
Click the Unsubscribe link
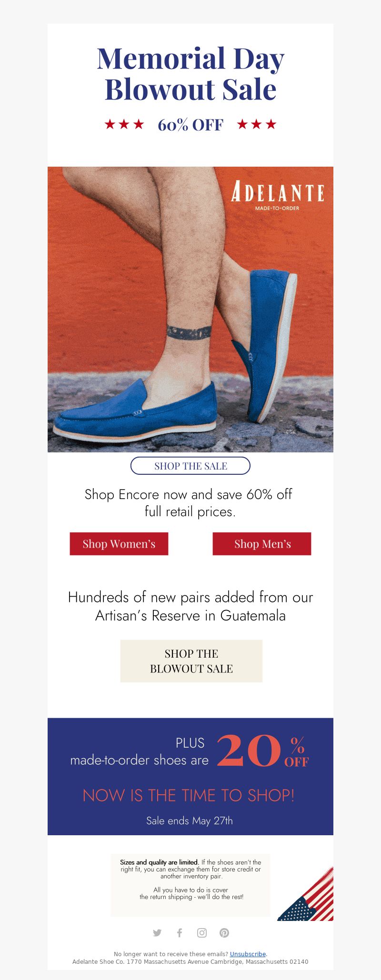point(248,954)
